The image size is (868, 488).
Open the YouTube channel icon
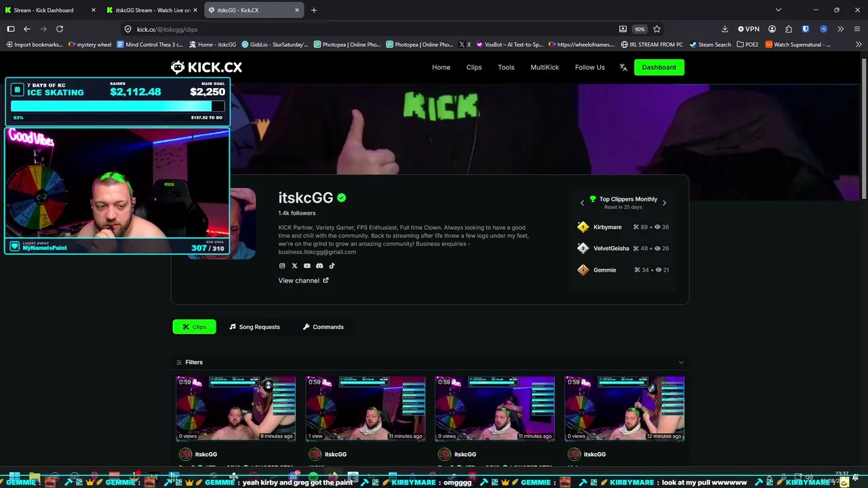[x=307, y=266]
